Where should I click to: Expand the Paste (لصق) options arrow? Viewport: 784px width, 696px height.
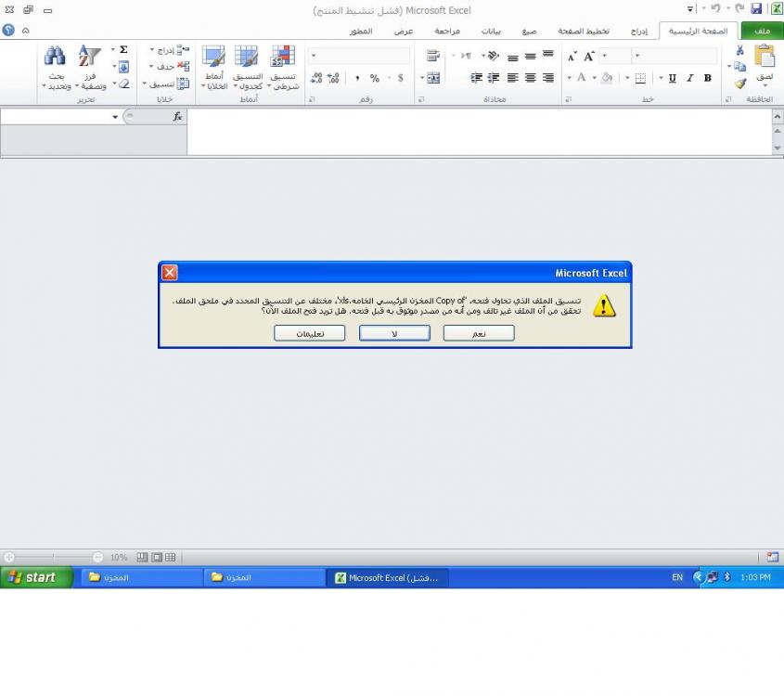765,85
